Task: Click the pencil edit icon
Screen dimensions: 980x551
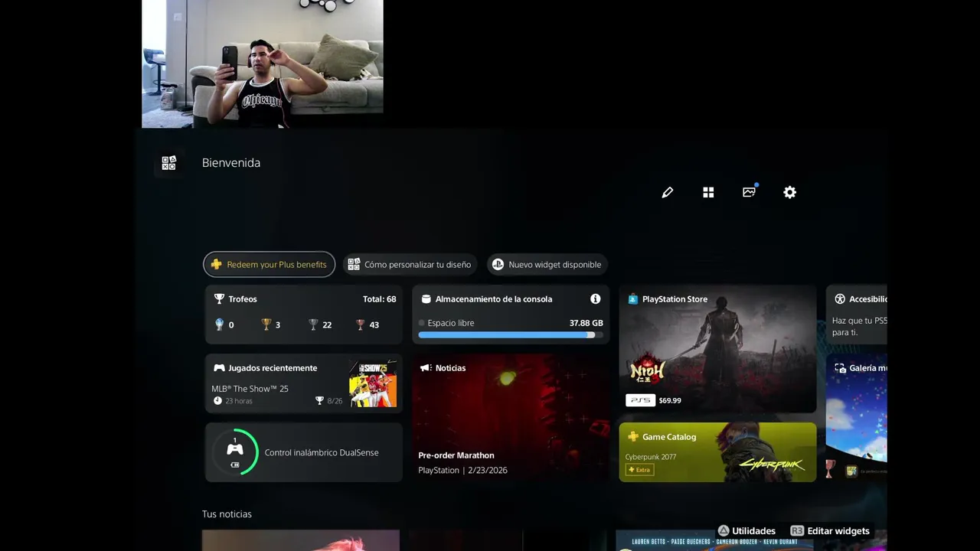Action: point(668,192)
